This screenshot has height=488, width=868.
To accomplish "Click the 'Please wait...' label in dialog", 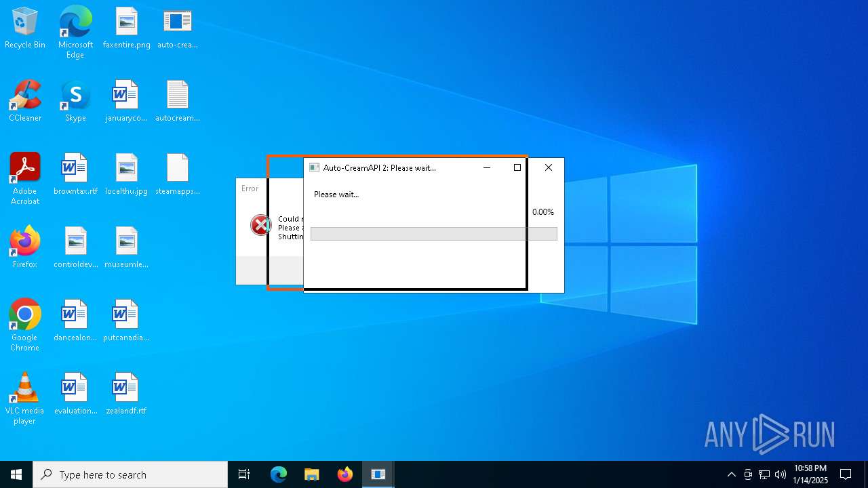I will [336, 195].
